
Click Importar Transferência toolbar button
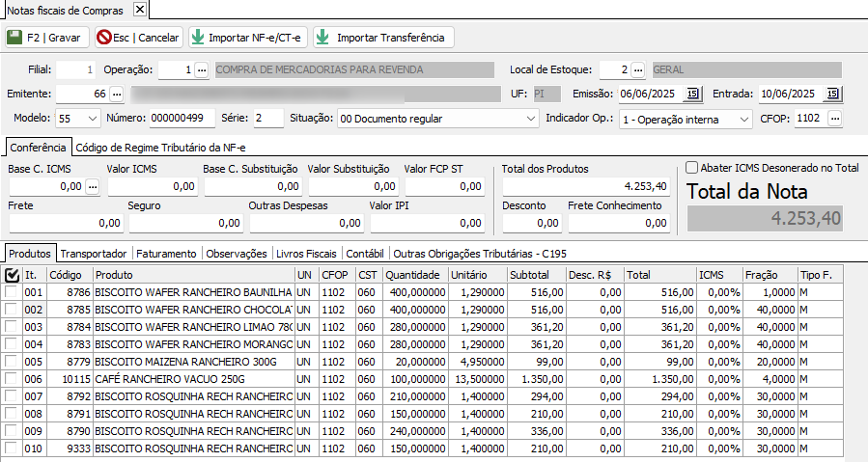coord(382,38)
